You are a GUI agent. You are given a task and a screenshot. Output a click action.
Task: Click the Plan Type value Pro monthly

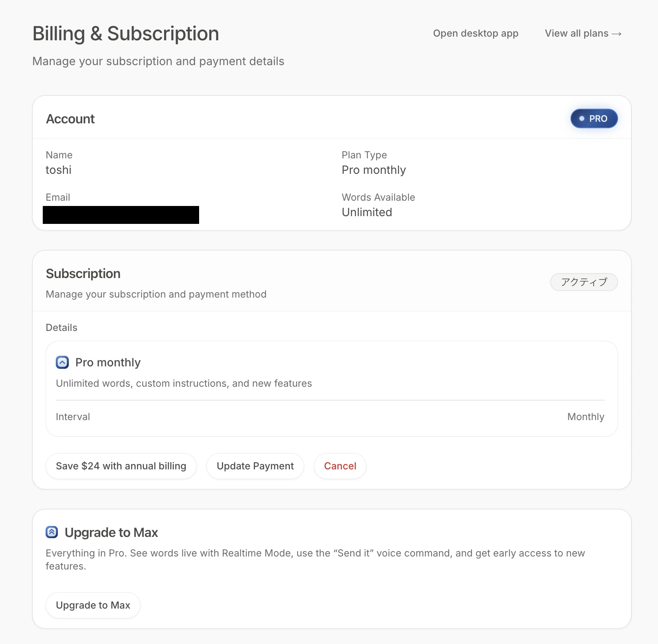(x=374, y=170)
